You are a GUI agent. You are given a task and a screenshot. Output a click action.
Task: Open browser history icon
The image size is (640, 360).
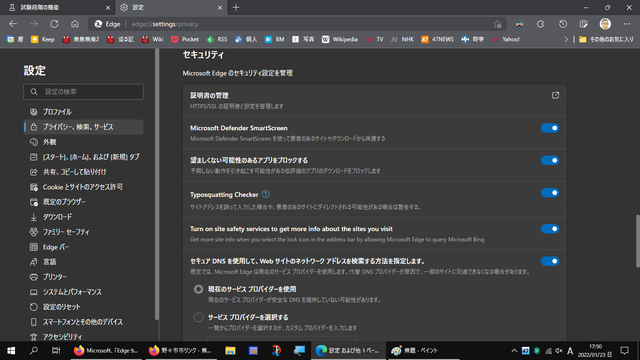pyautogui.click(x=563, y=24)
